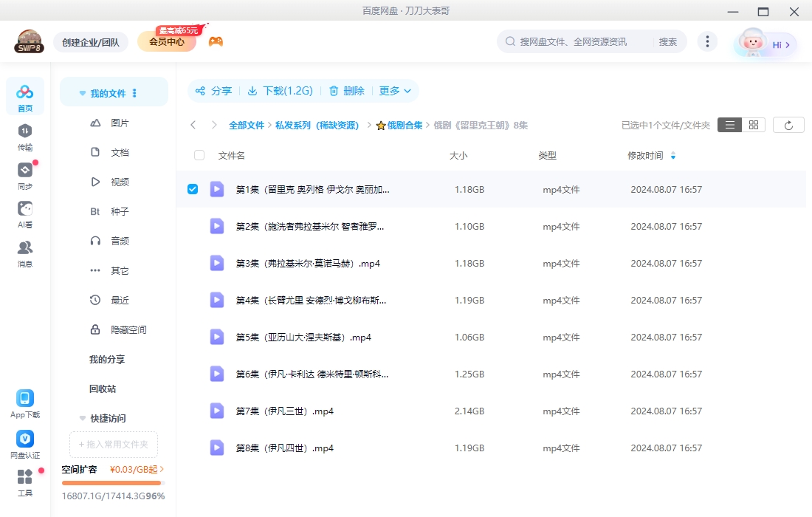Toggle list view display mode
The width and height of the screenshot is (812, 517).
(729, 125)
